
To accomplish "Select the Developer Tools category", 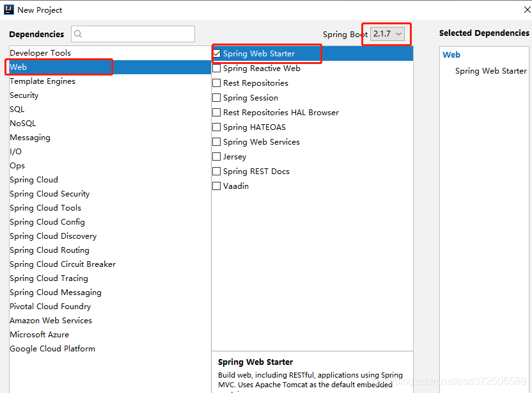I will pos(110,53).
